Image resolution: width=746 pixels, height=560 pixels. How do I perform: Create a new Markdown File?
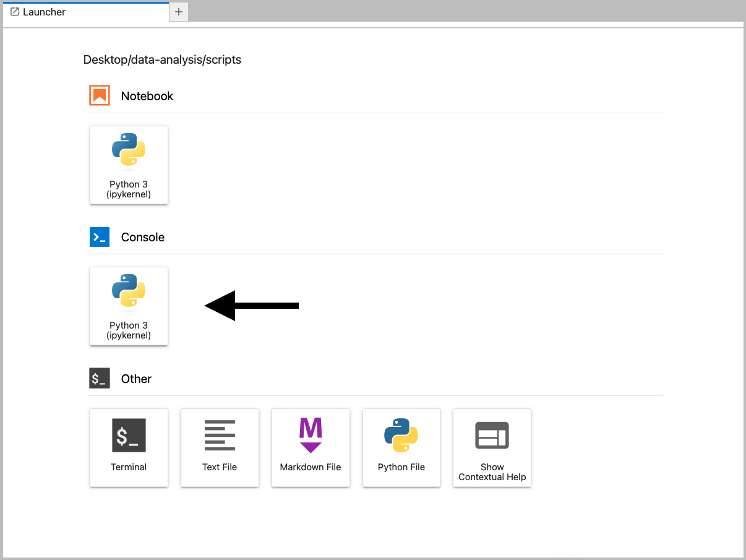tap(311, 447)
